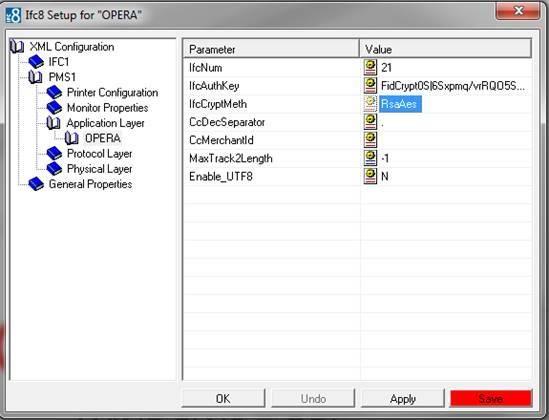
Task: Open General Properties in the tree
Action: click(90, 184)
